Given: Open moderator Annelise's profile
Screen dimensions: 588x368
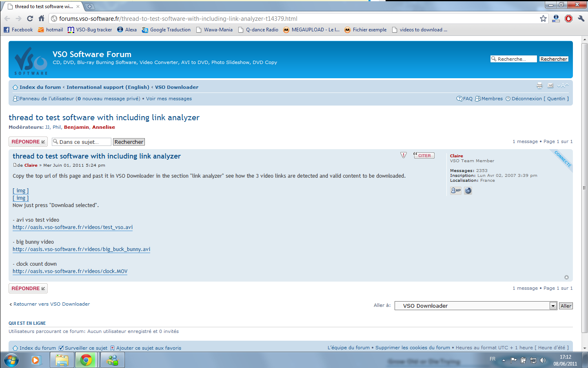Looking at the screenshot, I should (104, 127).
